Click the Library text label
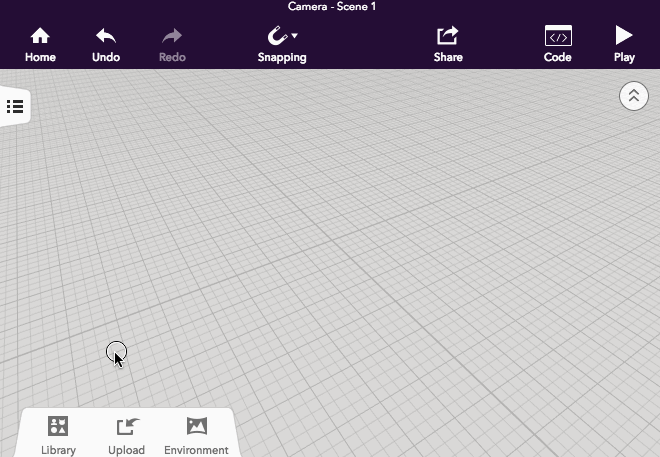The width and height of the screenshot is (660, 457). click(x=58, y=450)
